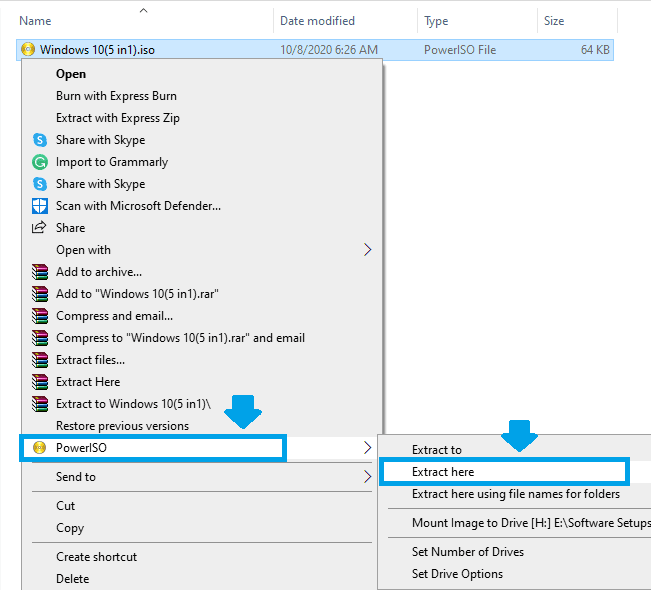This screenshot has width=651, height=590.
Task: Expand the Open with submenu arrow
Action: [x=367, y=250]
